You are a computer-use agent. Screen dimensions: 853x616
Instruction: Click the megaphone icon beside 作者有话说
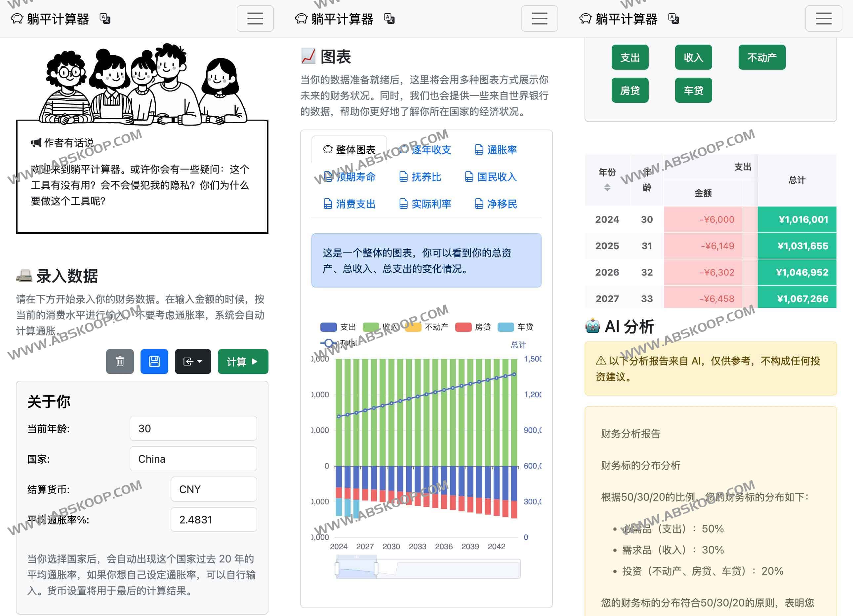click(x=36, y=143)
